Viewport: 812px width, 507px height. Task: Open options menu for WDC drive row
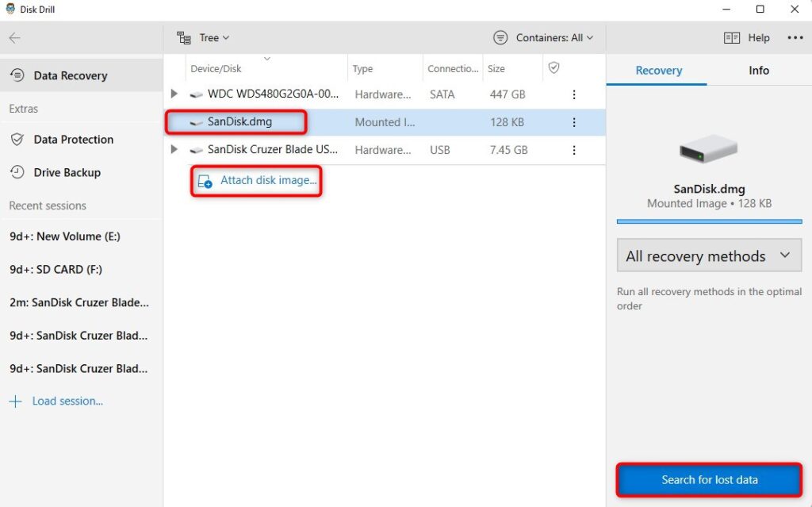[x=574, y=94]
